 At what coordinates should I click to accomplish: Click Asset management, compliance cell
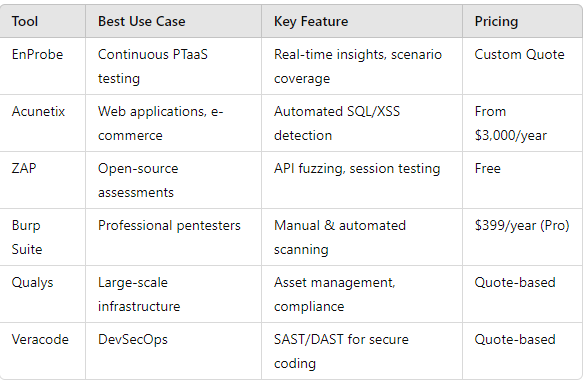334,295
